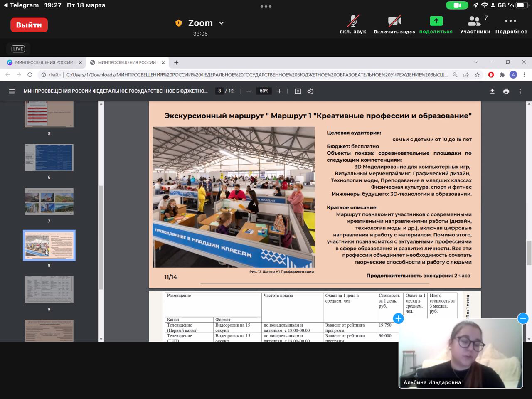532x399 pixels.
Task: Click the PDF page number field
Action: click(x=219, y=91)
